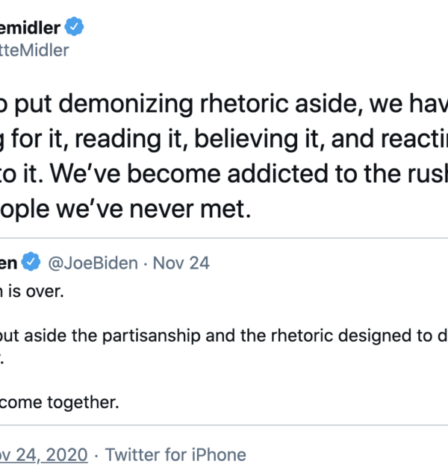This screenshot has width=448, height=476.
Task: Click the quoted tweet's Nov 24 date
Action: (181, 263)
